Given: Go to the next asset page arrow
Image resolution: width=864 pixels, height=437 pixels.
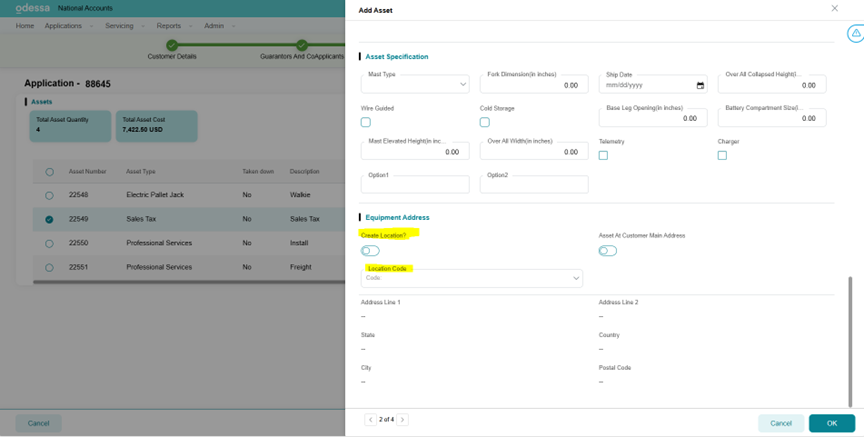Looking at the screenshot, I should [403, 420].
